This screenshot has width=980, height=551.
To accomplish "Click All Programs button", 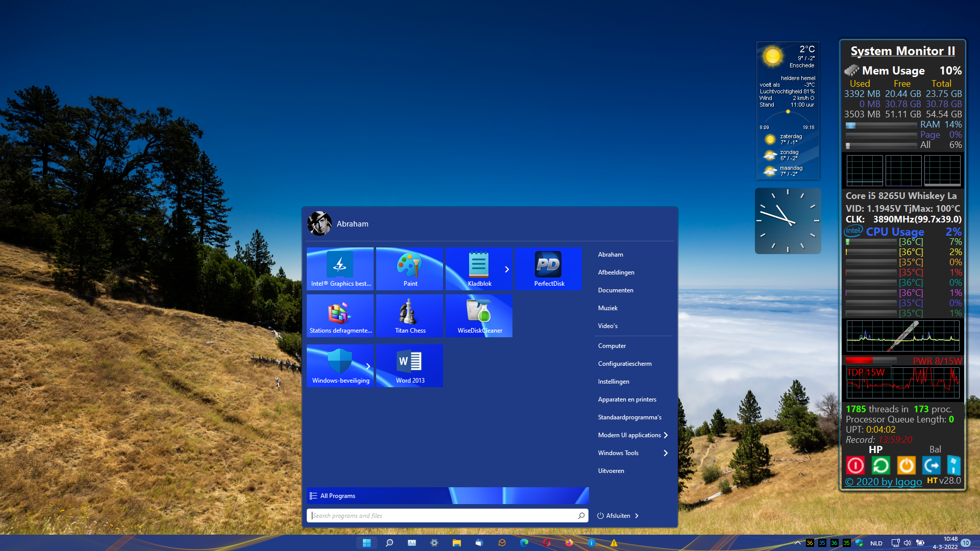I will pyautogui.click(x=448, y=495).
